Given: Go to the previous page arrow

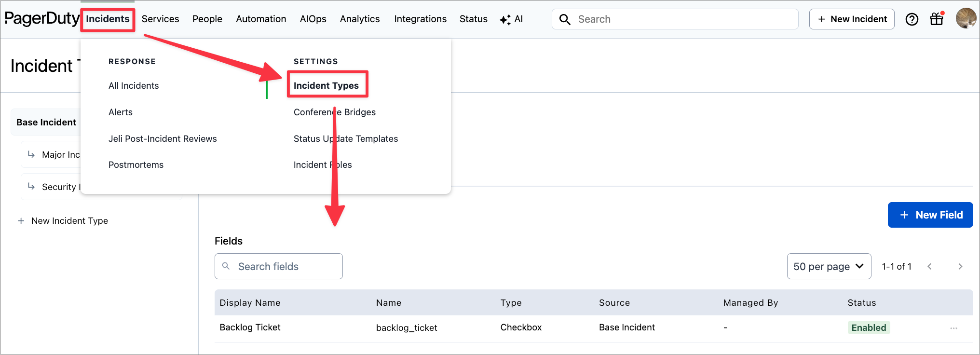Looking at the screenshot, I should (x=929, y=266).
